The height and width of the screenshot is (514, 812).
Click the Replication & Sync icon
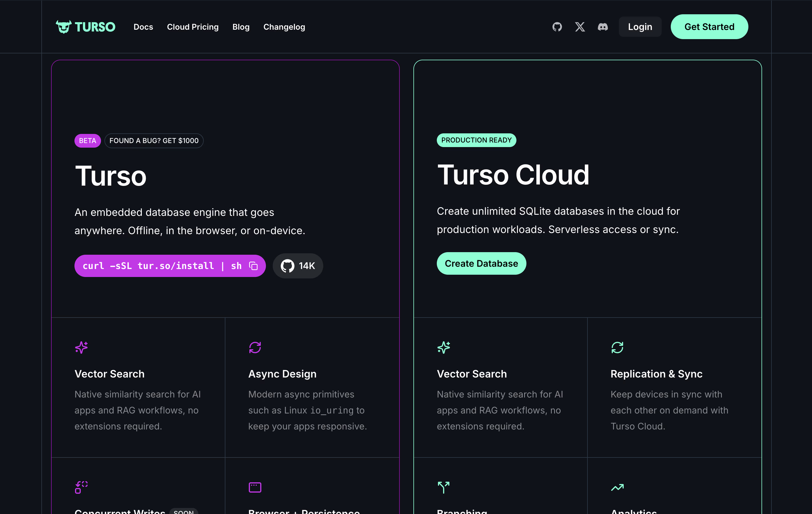click(x=617, y=347)
